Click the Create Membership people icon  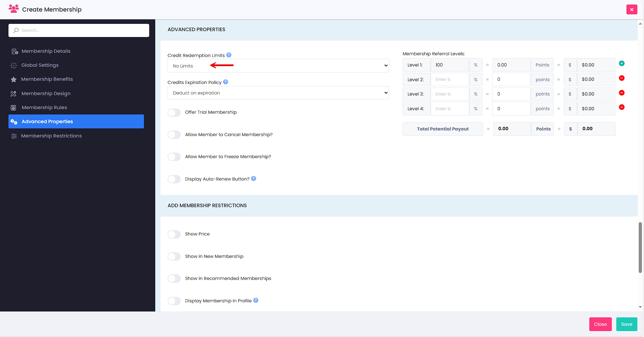(x=14, y=9)
